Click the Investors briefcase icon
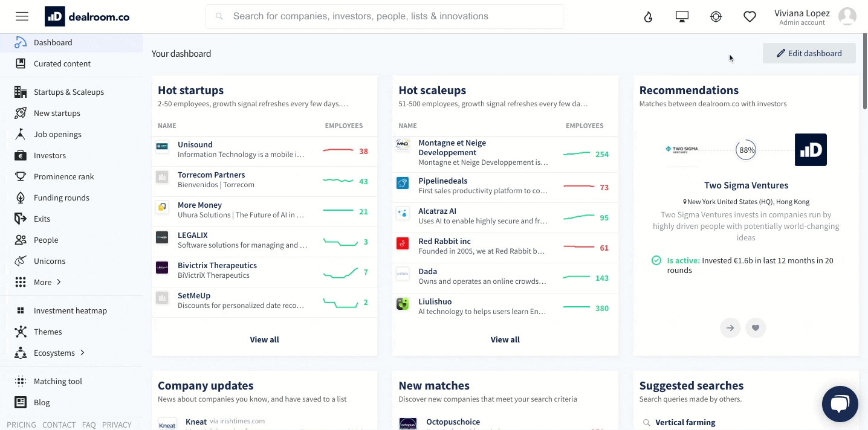Screen dimensions: 868x430 coord(21,155)
